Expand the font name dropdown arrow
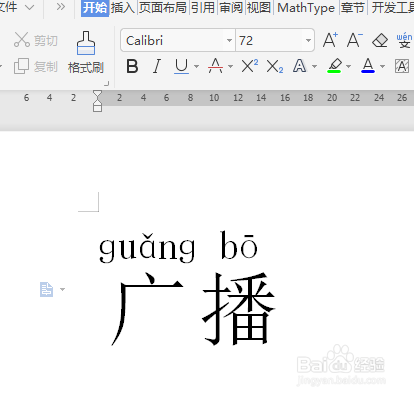Screen dimensions: 414x398 (229, 40)
